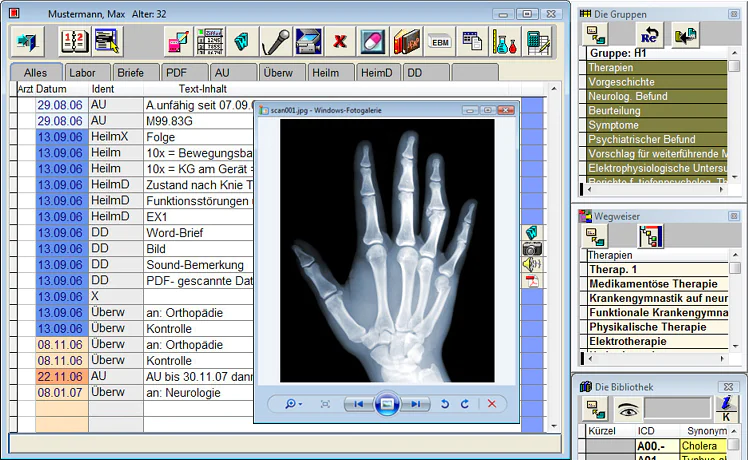Viewport: 748px width, 460px height.
Task: Click the text selection cursor icon
Action: (x=107, y=42)
